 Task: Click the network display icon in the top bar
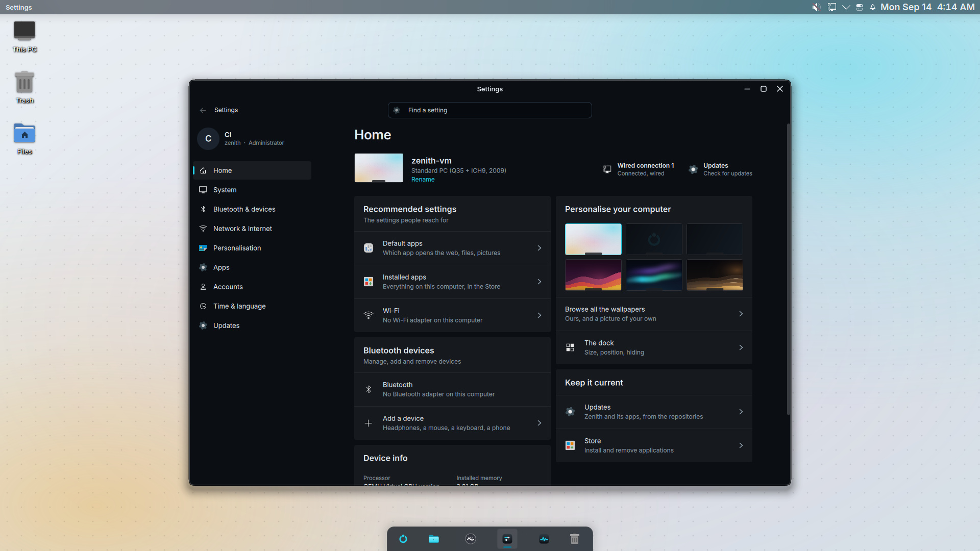pyautogui.click(x=832, y=7)
